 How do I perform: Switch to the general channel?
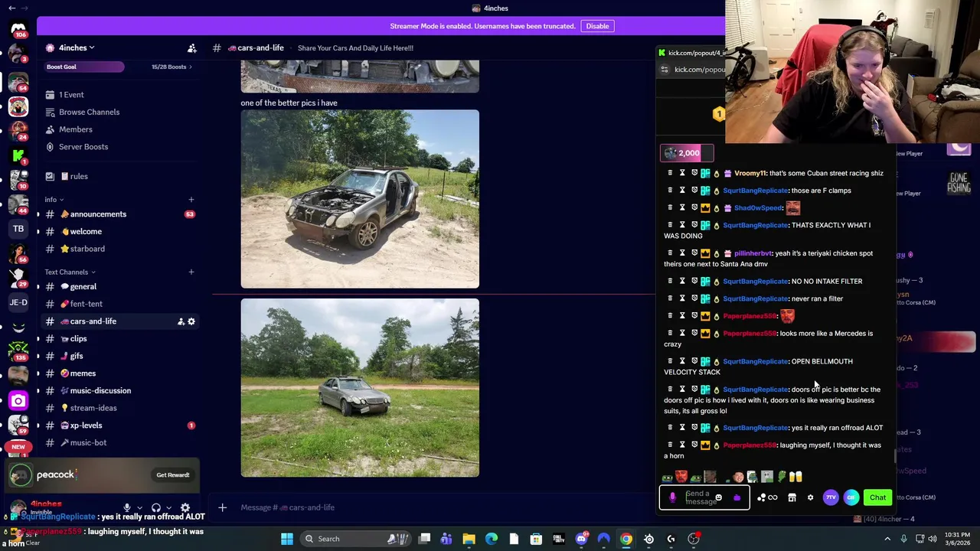coord(119,287)
